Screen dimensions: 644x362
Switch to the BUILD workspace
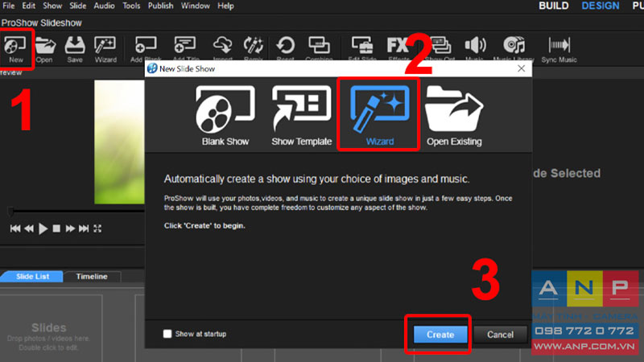(x=554, y=6)
